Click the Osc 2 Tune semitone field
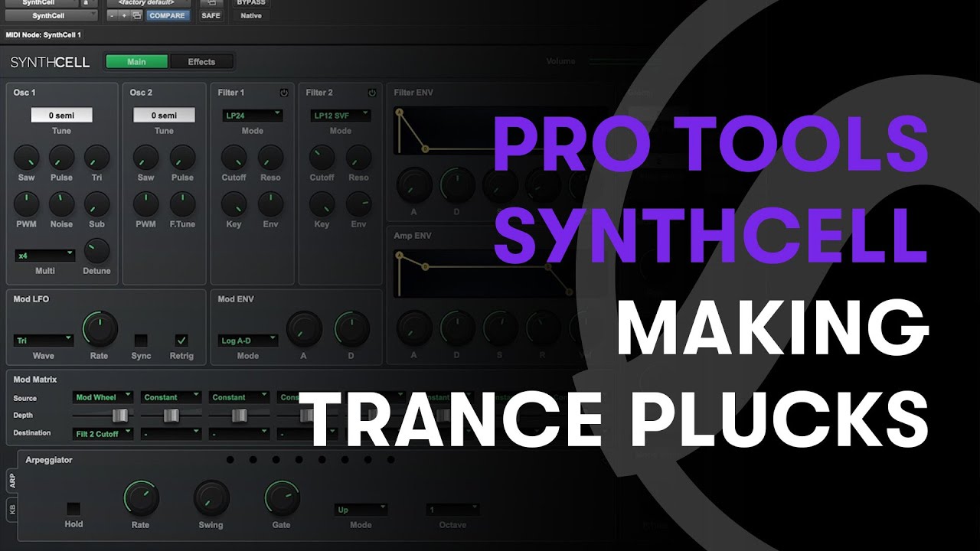The height and width of the screenshot is (551, 980). [x=164, y=116]
